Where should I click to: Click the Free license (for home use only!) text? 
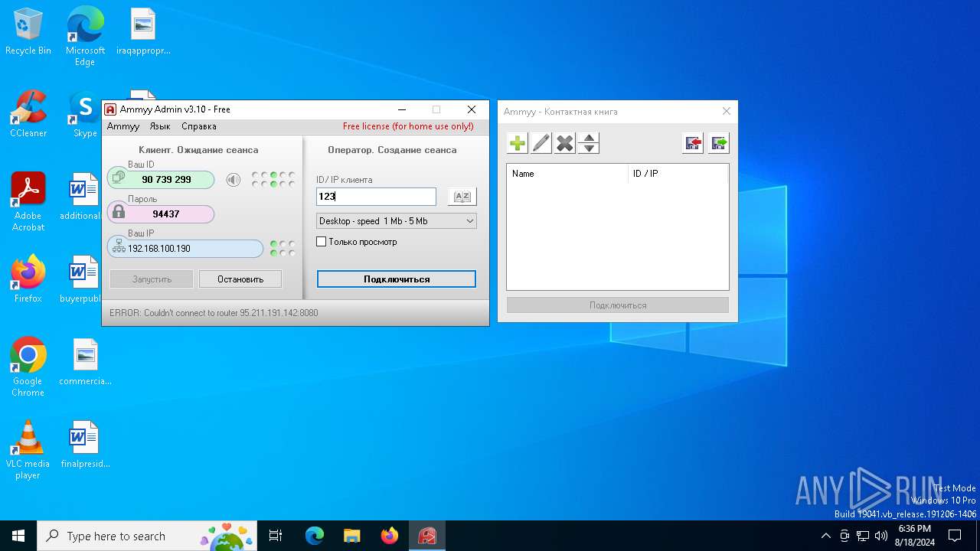point(408,126)
